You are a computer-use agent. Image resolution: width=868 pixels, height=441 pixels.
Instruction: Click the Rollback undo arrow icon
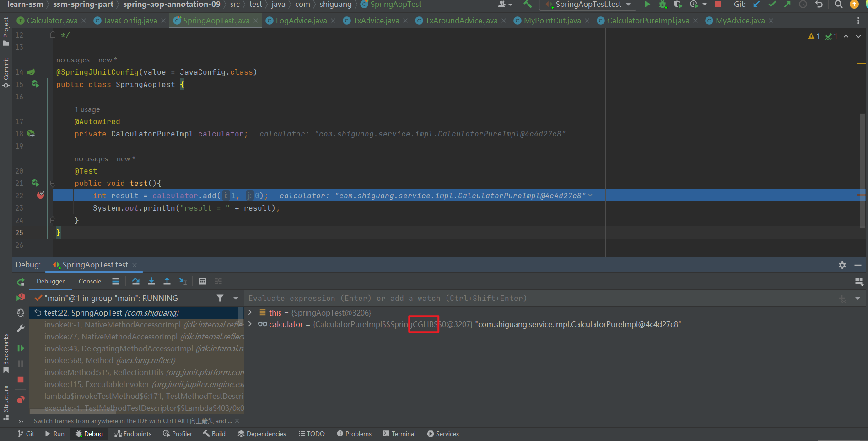click(x=819, y=5)
